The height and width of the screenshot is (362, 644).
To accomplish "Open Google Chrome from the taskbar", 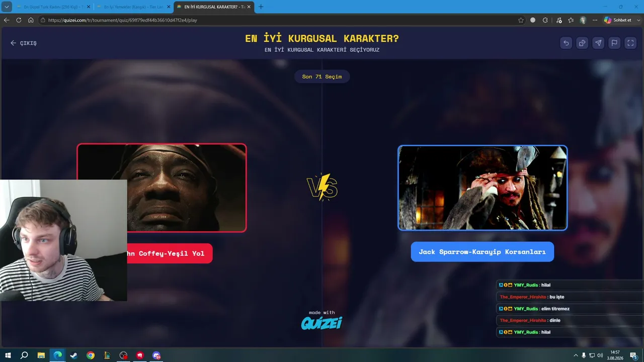I will point(91,355).
